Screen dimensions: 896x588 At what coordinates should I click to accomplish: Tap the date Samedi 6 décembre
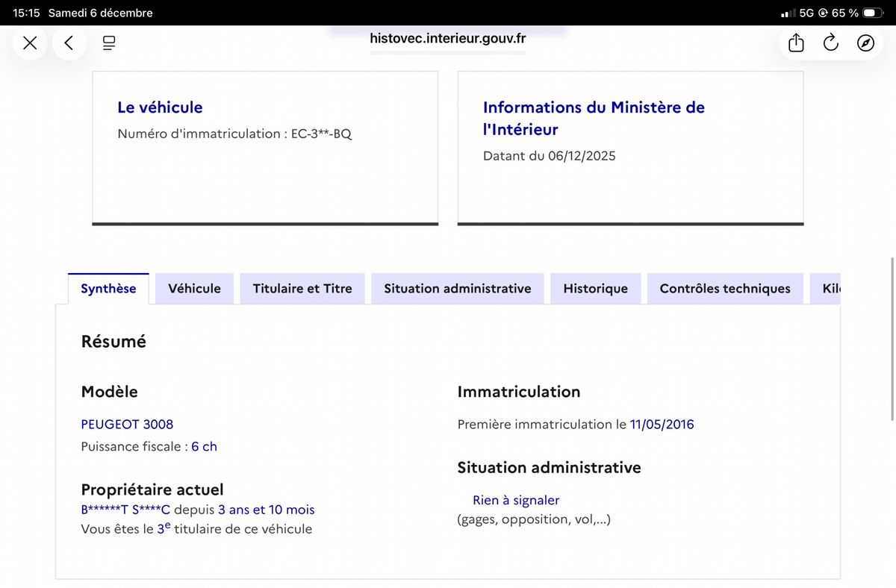tap(100, 13)
